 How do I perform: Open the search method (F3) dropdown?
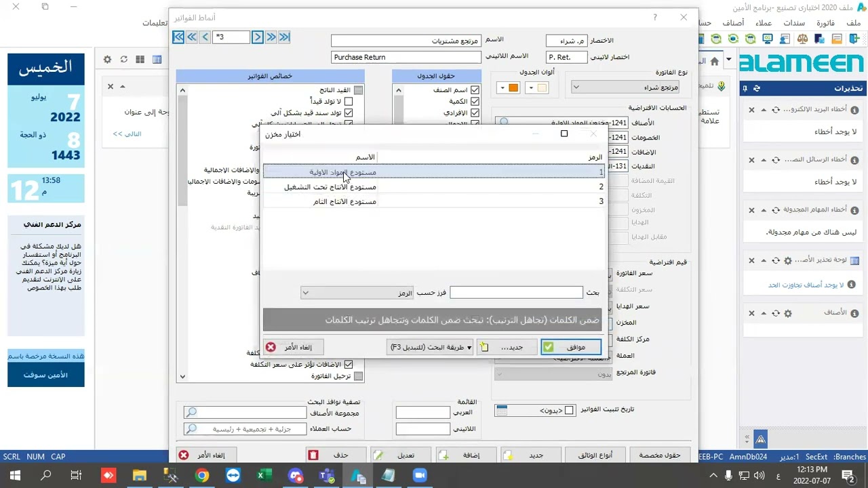(430, 347)
